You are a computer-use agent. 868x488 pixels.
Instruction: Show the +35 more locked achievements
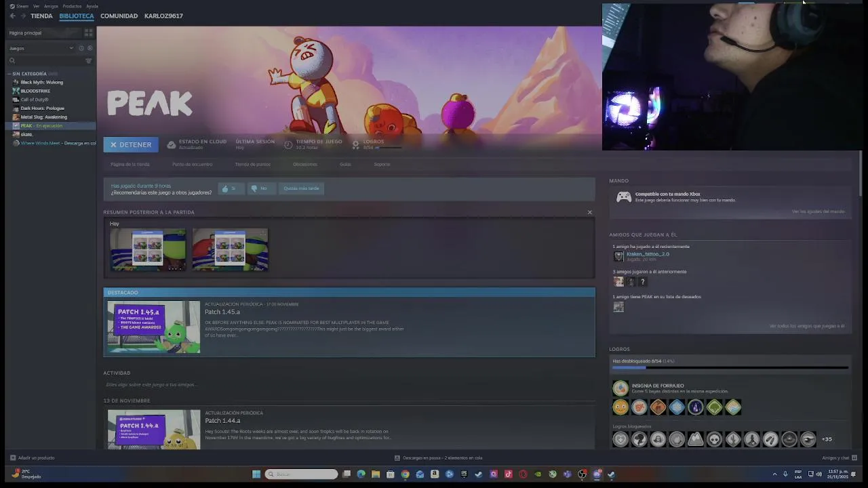click(x=827, y=439)
